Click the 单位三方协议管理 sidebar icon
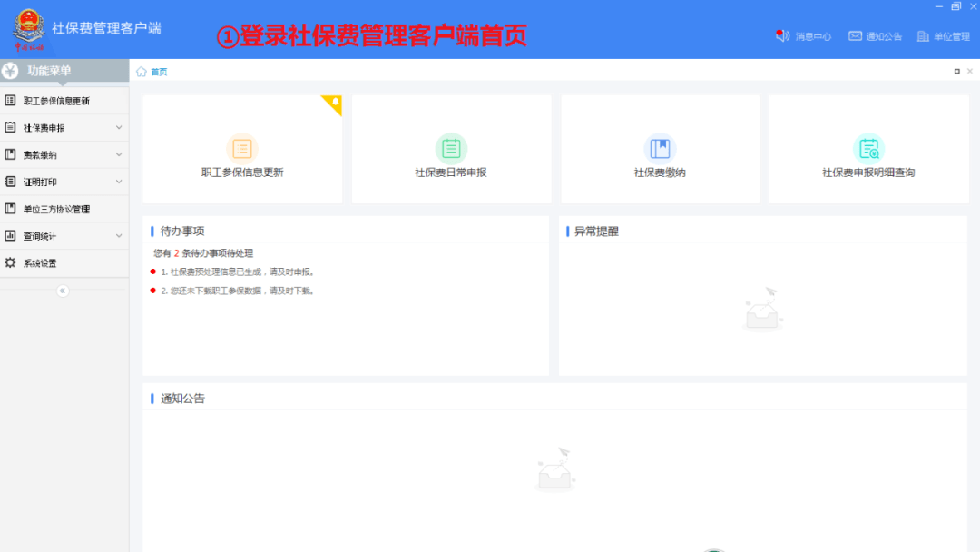The height and width of the screenshot is (552, 980). tap(12, 209)
